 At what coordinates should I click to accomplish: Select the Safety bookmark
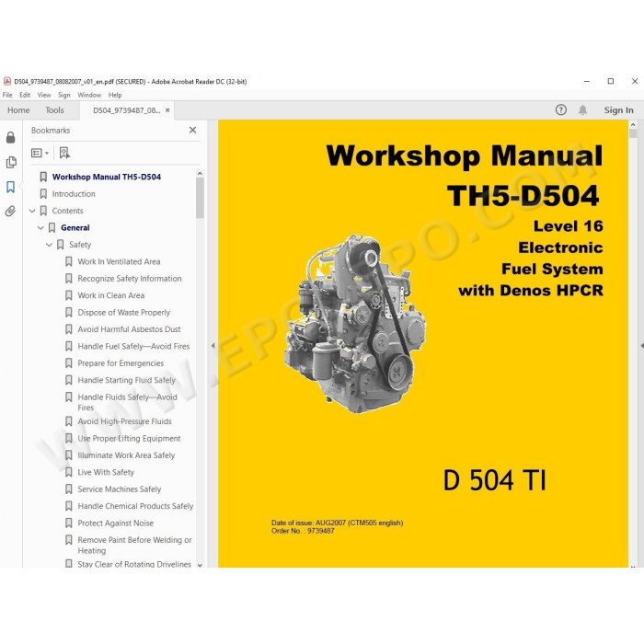coord(80,245)
